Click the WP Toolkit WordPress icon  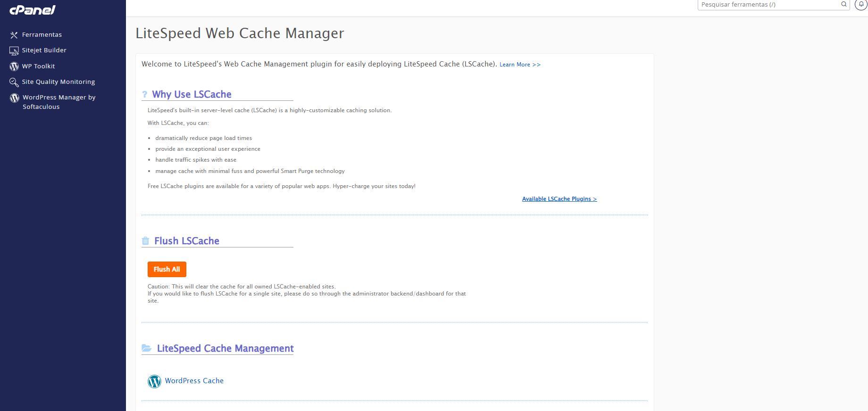pos(14,66)
